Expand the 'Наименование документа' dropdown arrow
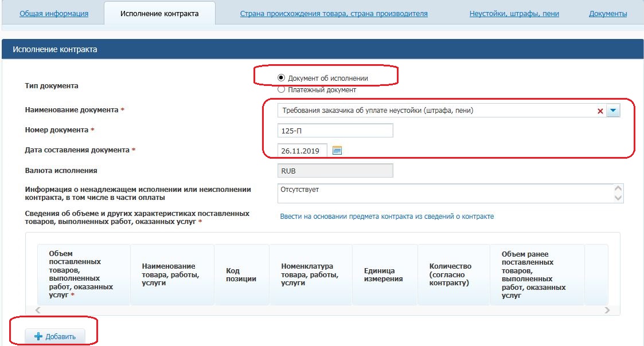The image size is (644, 346). (614, 111)
